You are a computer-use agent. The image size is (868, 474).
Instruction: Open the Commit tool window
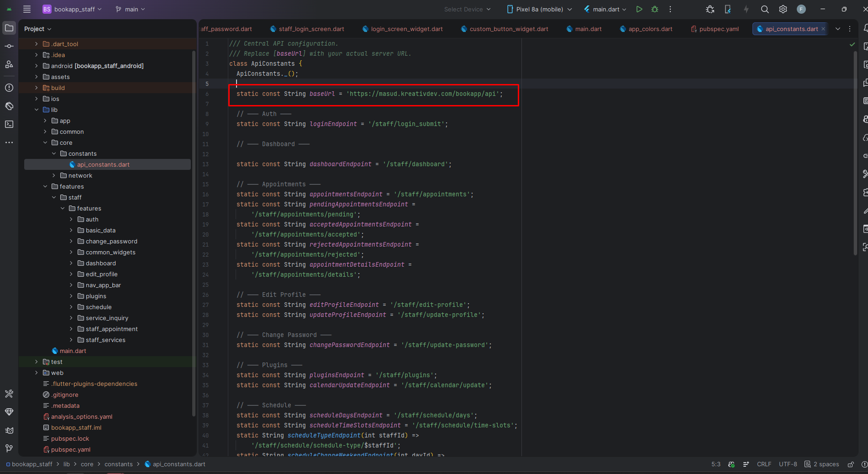click(9, 46)
